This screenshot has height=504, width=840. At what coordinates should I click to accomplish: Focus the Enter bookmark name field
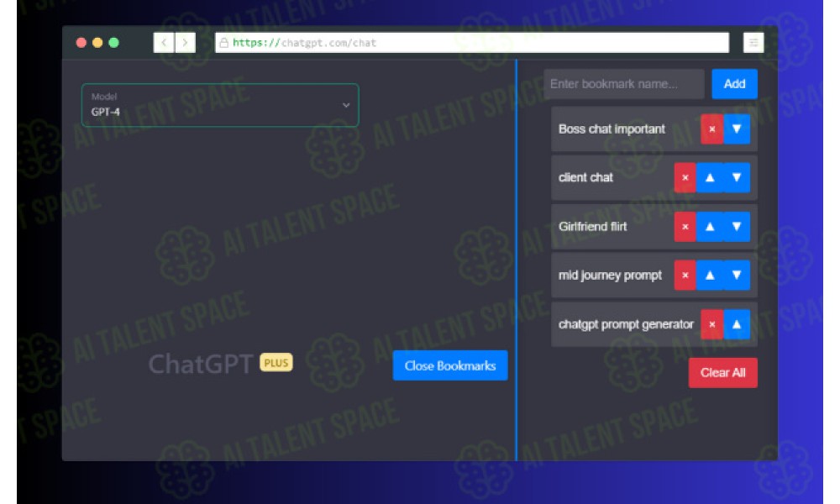[624, 84]
